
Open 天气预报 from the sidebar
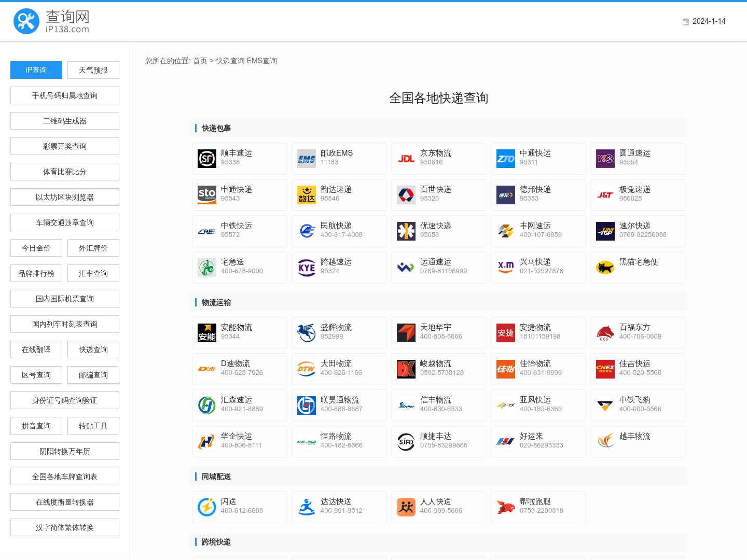93,70
